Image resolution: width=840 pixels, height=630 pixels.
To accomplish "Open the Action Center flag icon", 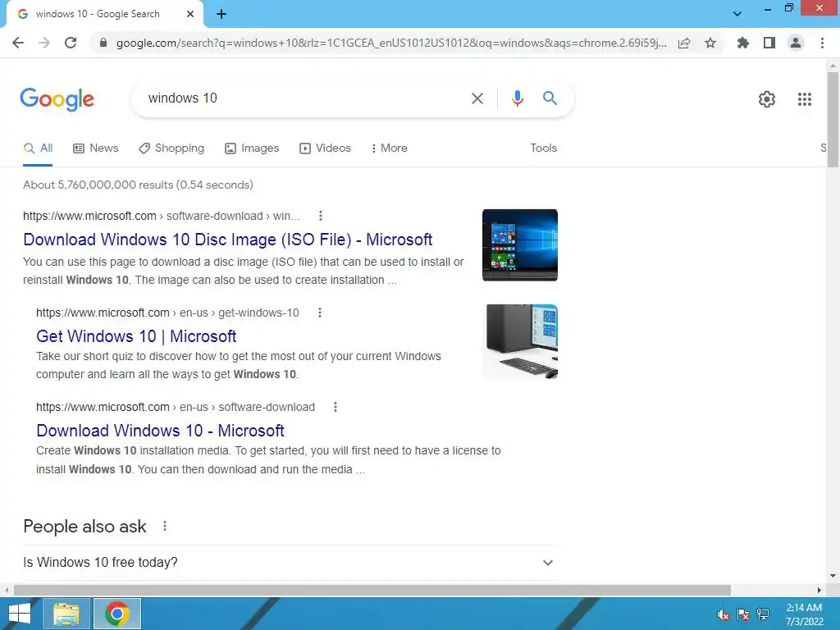I will (x=743, y=614).
